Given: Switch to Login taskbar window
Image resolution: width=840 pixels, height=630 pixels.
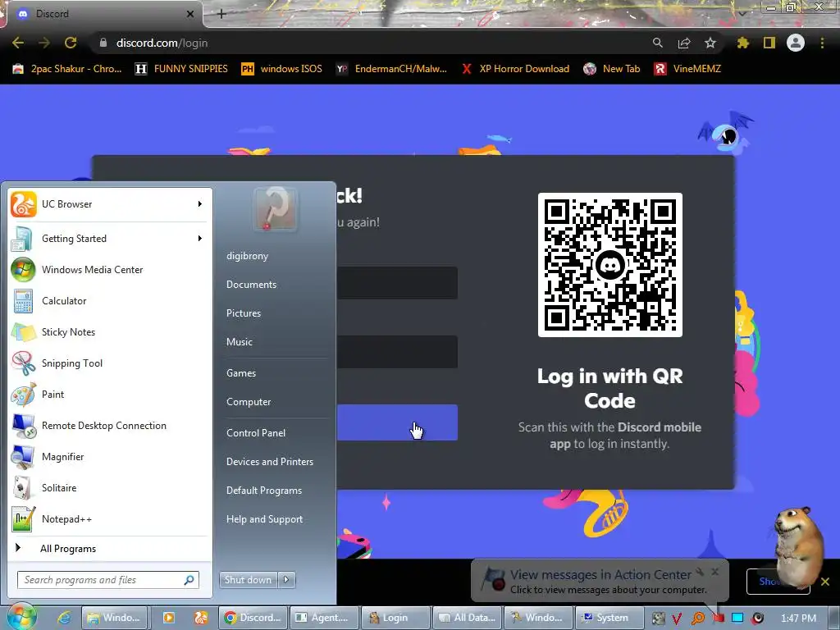Looking at the screenshot, I should [x=395, y=618].
